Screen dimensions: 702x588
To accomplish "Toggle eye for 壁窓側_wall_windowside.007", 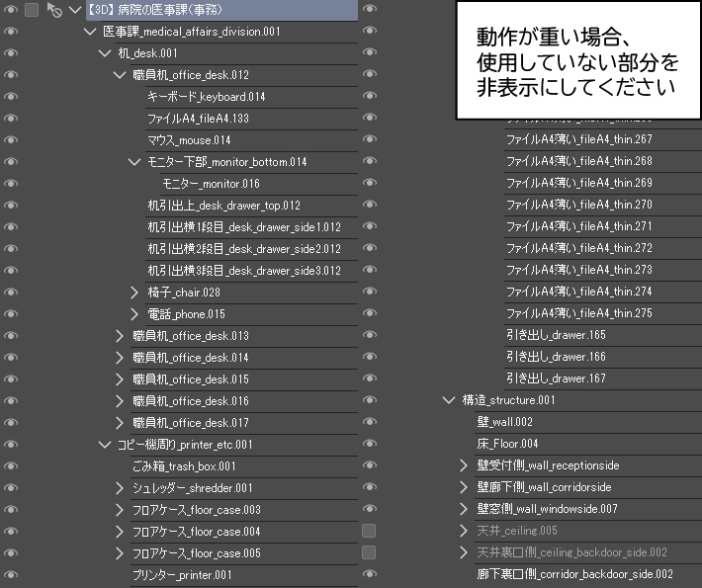I will 370,508.
